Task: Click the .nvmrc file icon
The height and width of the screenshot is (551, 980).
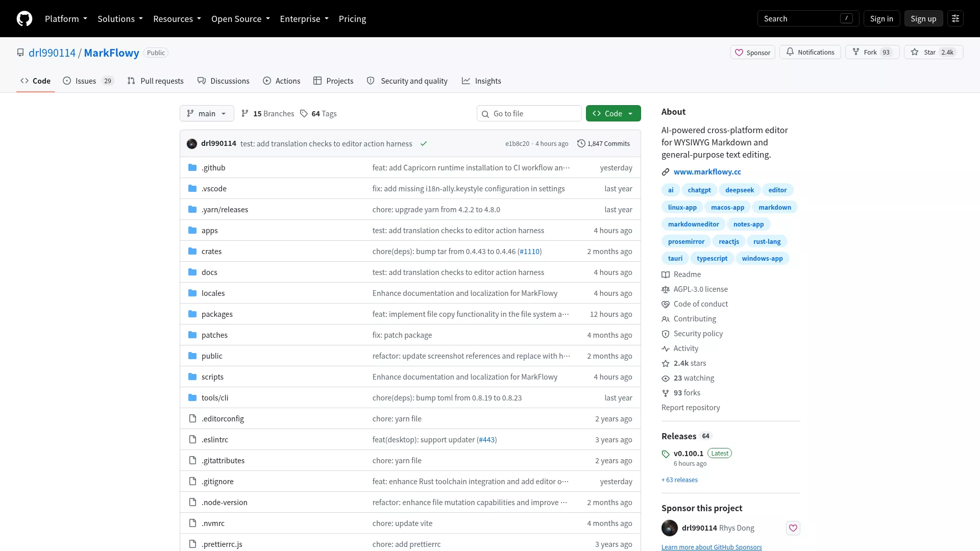Action: (x=192, y=523)
